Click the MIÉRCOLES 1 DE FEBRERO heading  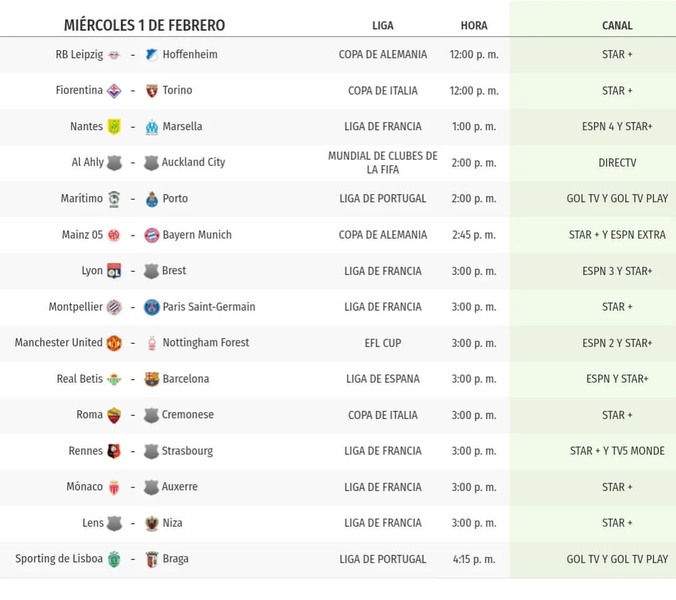point(144,25)
